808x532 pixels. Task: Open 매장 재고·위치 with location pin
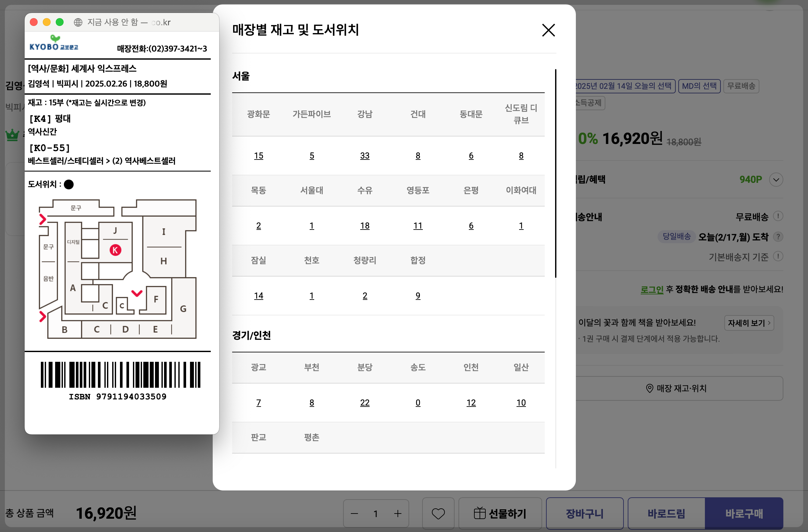[676, 388]
